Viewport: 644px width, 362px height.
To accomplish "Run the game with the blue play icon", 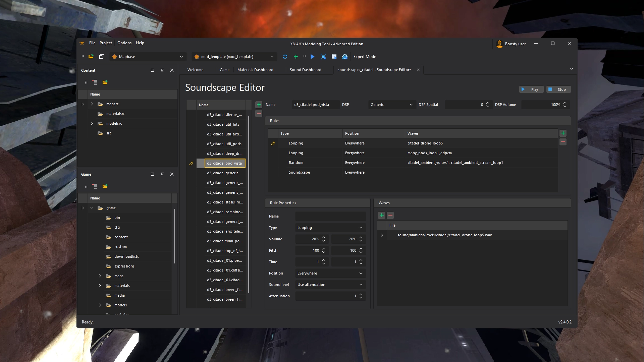I will (x=312, y=57).
